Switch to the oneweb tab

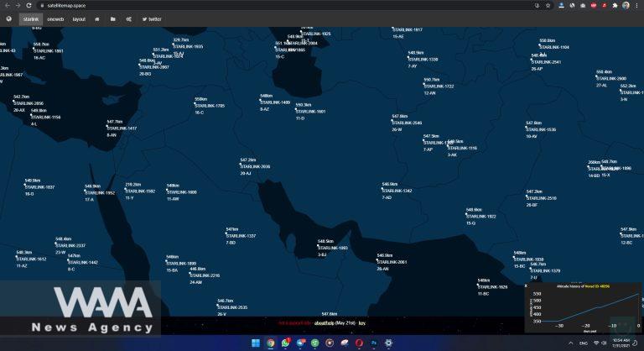point(55,19)
